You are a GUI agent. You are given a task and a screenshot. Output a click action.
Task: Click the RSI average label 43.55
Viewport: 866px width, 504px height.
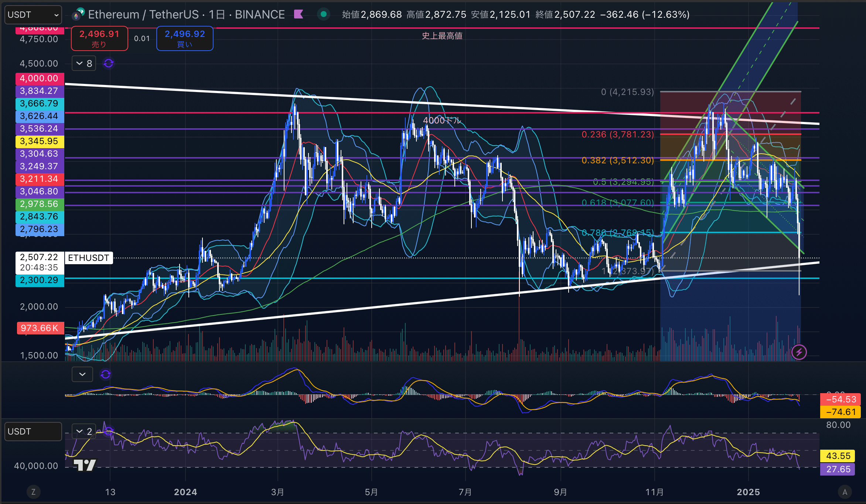coord(838,456)
